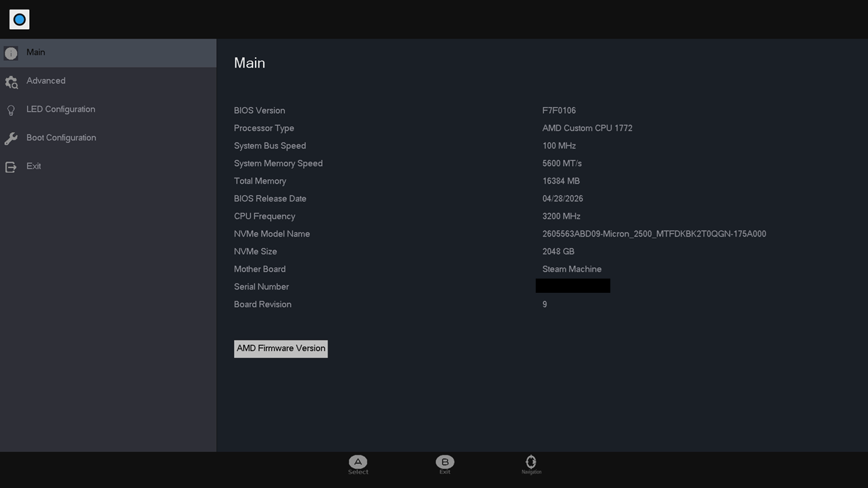Click the System Memory Speed label
868x488 pixels.
coord(278,163)
